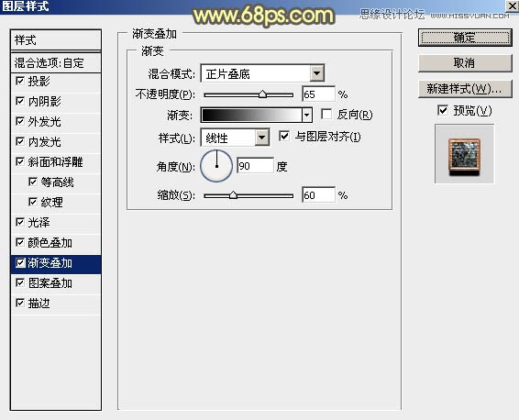Click the style preview thumbnail
519x420 pixels.
464,154
